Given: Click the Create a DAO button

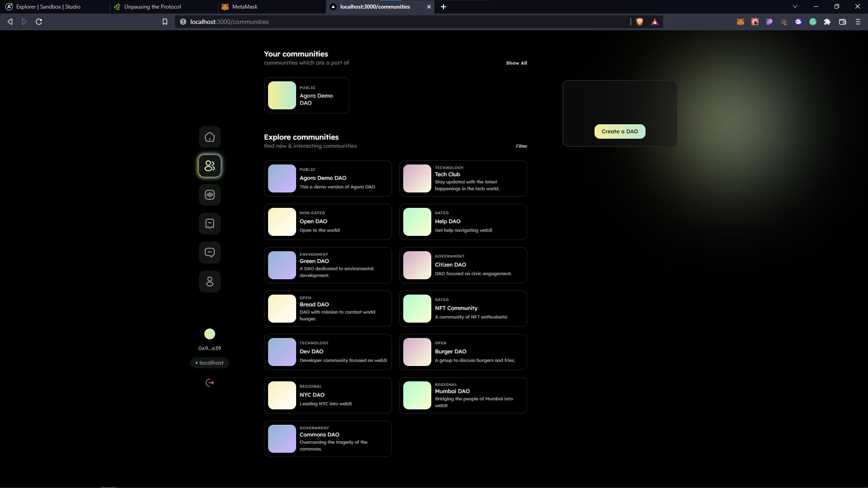Looking at the screenshot, I should click(619, 131).
